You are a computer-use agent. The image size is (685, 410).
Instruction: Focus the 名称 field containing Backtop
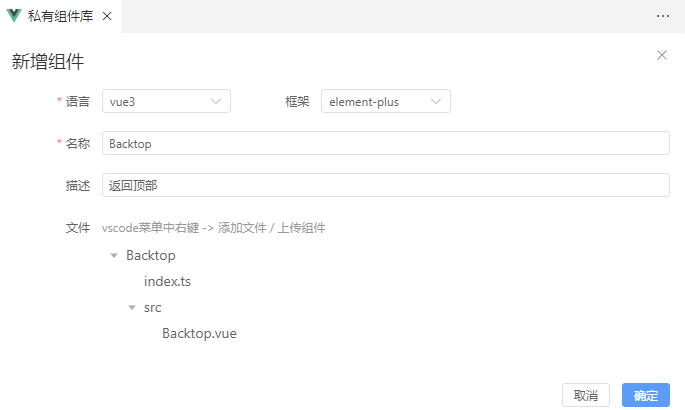[x=385, y=143]
